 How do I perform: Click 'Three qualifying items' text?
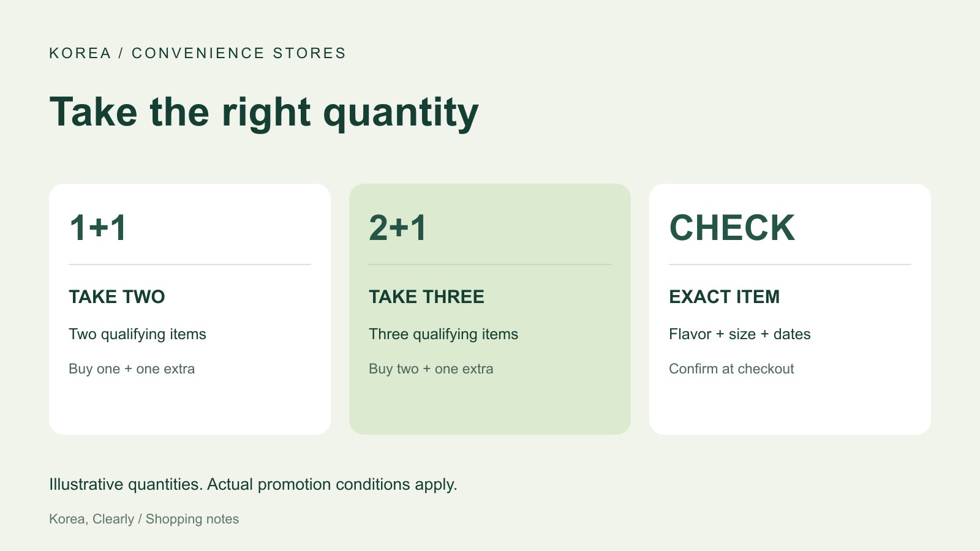coord(443,334)
